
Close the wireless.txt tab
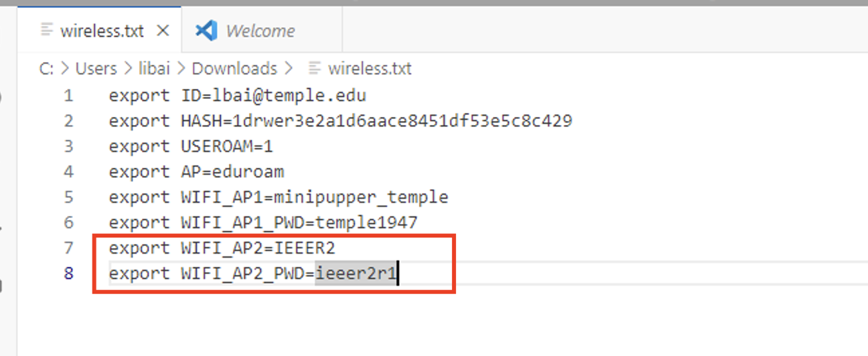coord(163,31)
